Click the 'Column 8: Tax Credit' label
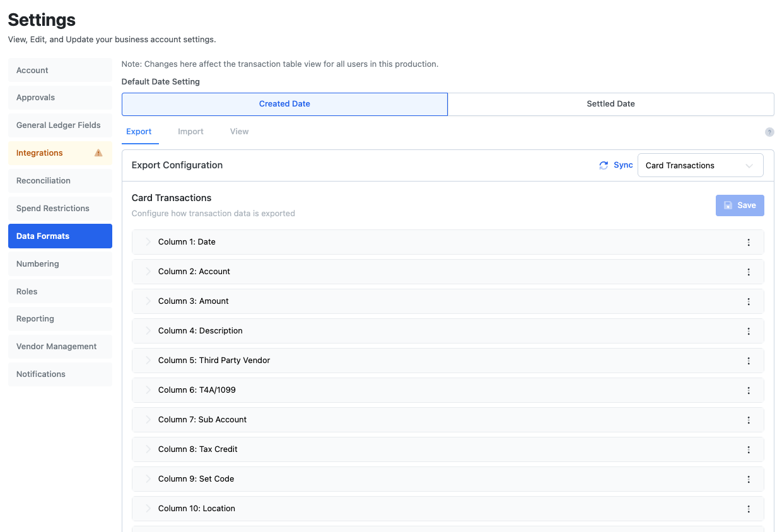Screen dimensions: 782x532 (198, 449)
